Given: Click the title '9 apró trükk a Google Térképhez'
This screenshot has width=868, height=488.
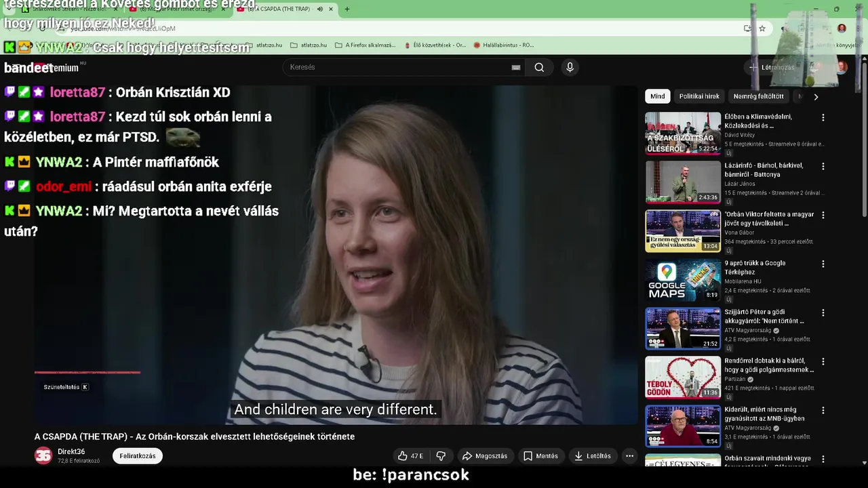Looking at the screenshot, I should (755, 268).
